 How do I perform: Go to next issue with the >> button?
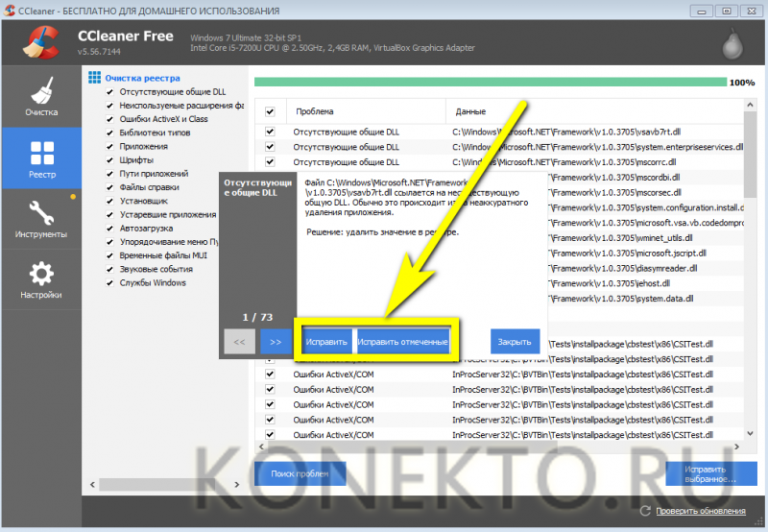pos(276,342)
